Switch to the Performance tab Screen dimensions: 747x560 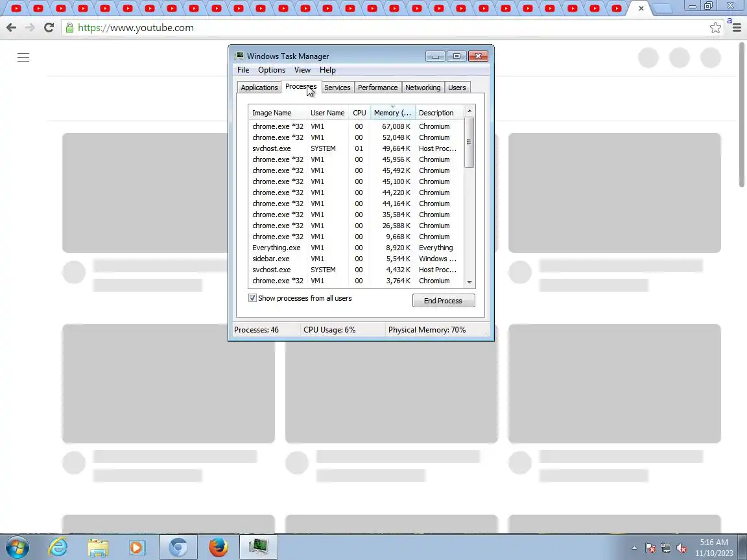click(378, 87)
